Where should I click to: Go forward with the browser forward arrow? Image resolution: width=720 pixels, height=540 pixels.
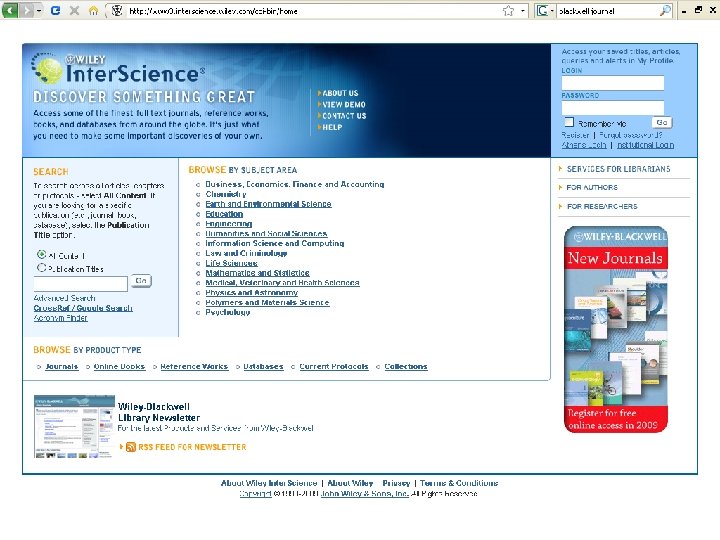click(27, 10)
